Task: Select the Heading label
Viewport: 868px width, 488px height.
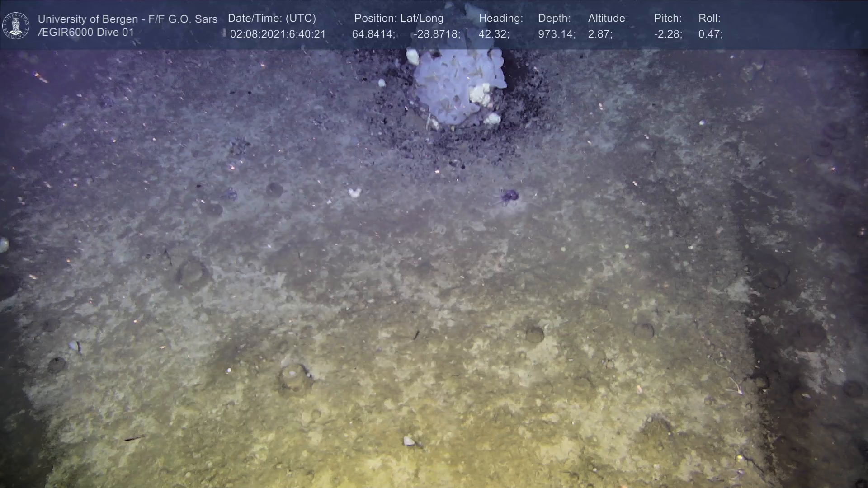Action: (500, 19)
